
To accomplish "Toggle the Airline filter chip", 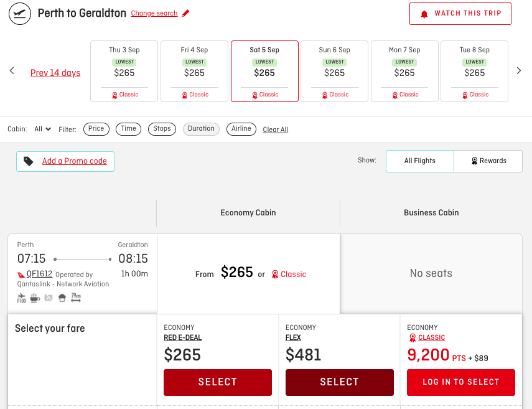I will tap(241, 129).
